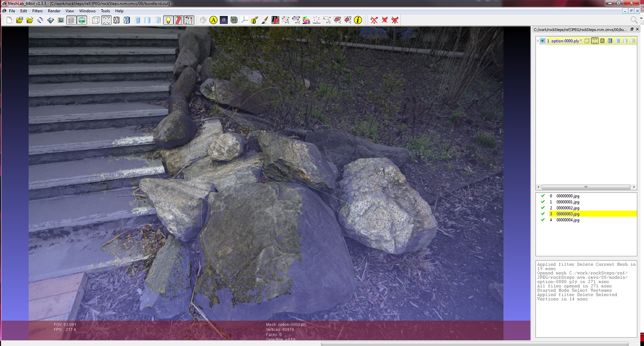Click the dark building thumbnail tool icon
Viewport: 644px width, 346px height.
(224, 20)
